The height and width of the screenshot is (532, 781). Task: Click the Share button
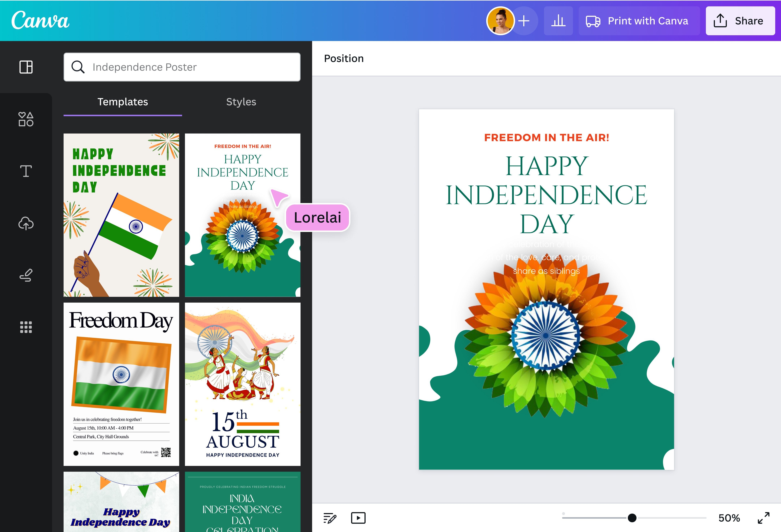coord(740,21)
